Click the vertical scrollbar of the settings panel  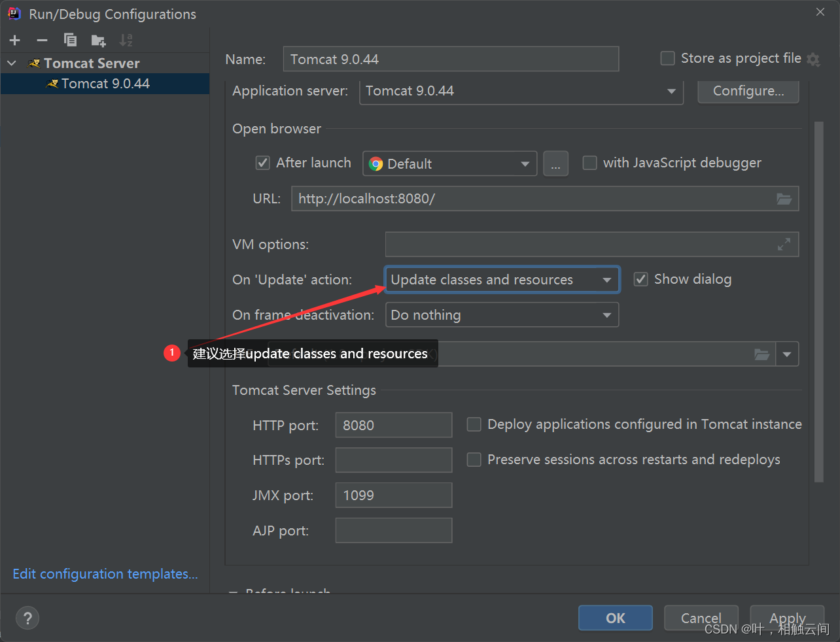point(819,301)
